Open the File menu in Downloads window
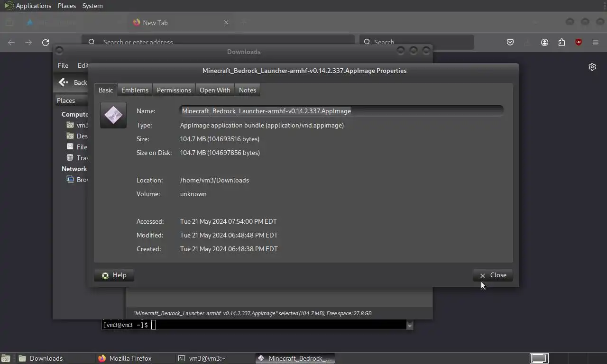This screenshot has height=364, width=607. (x=63, y=65)
